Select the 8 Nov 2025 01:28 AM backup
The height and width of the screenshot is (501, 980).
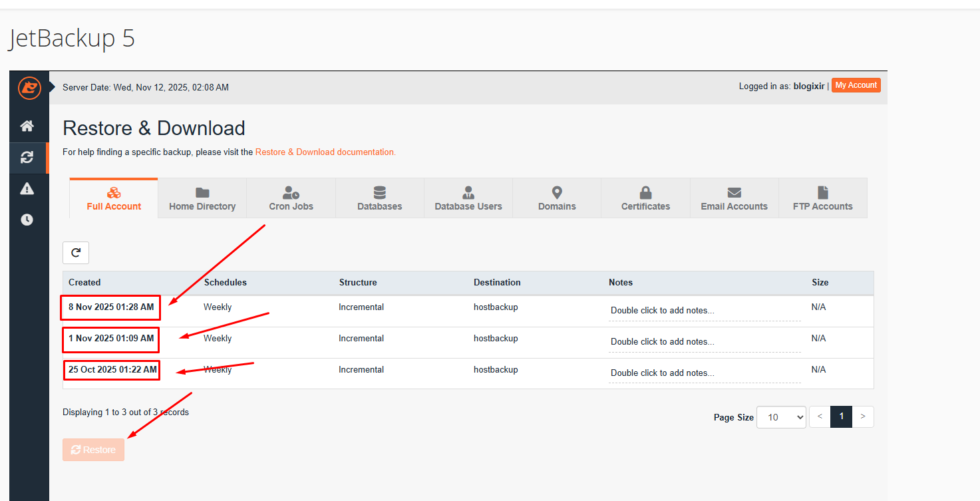click(111, 307)
